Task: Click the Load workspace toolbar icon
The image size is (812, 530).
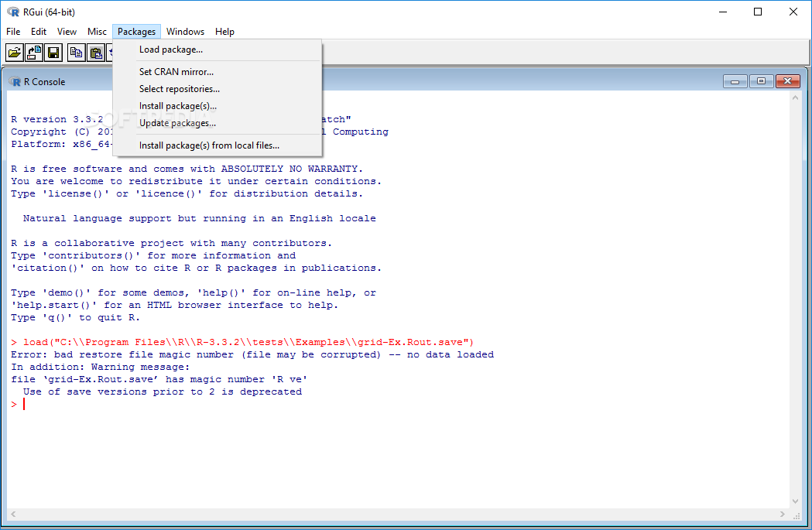Action: coord(34,53)
